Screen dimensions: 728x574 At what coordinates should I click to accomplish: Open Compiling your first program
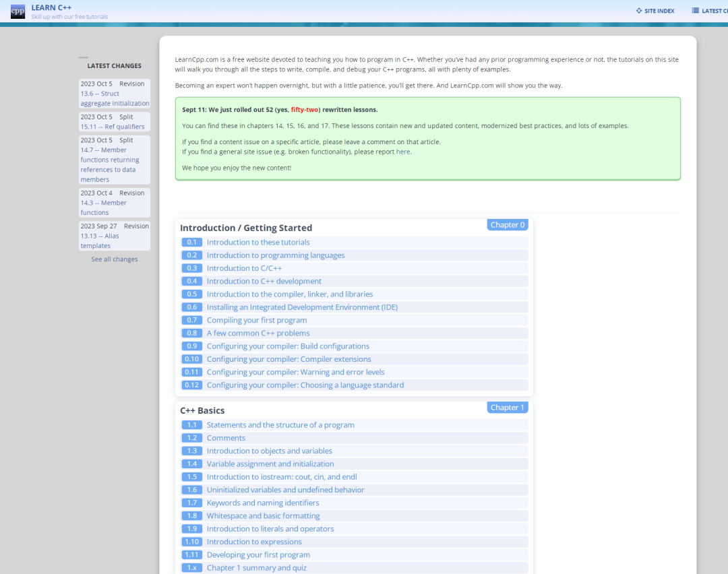pyautogui.click(x=257, y=320)
